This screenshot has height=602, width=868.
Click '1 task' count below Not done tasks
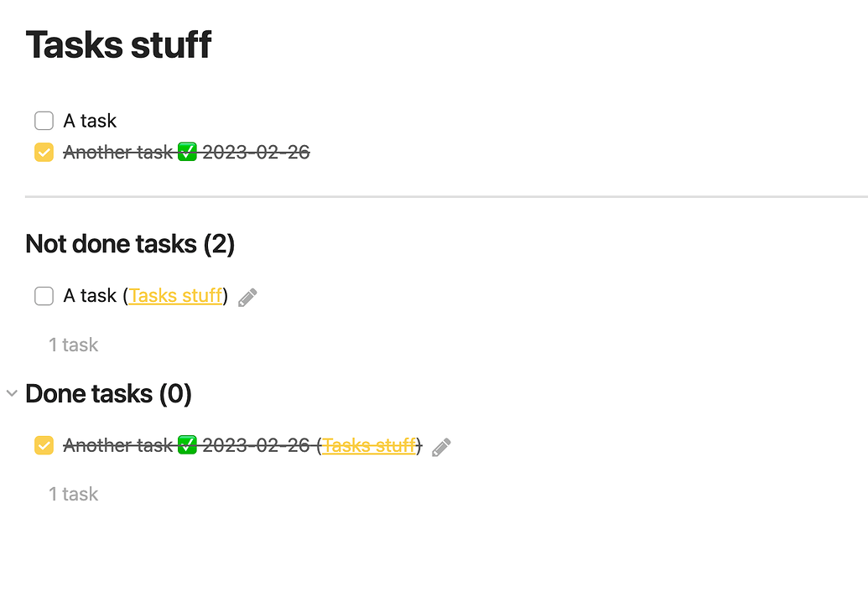coord(73,345)
